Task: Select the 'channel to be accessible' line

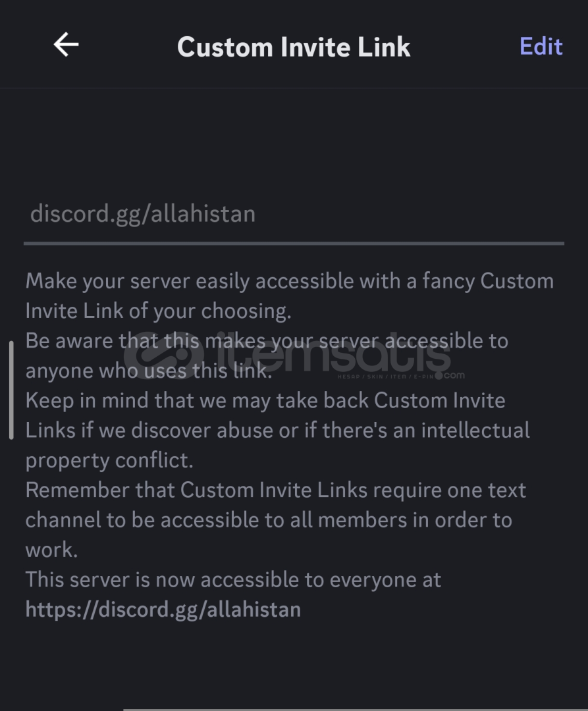Action: coord(269,520)
